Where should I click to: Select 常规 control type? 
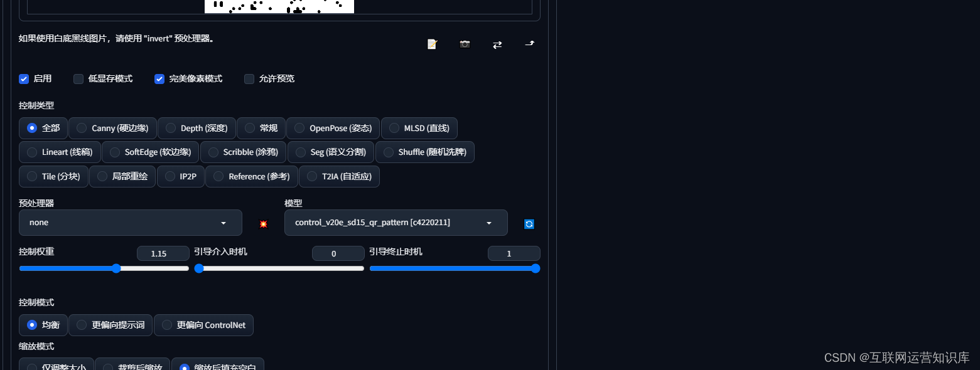point(261,128)
